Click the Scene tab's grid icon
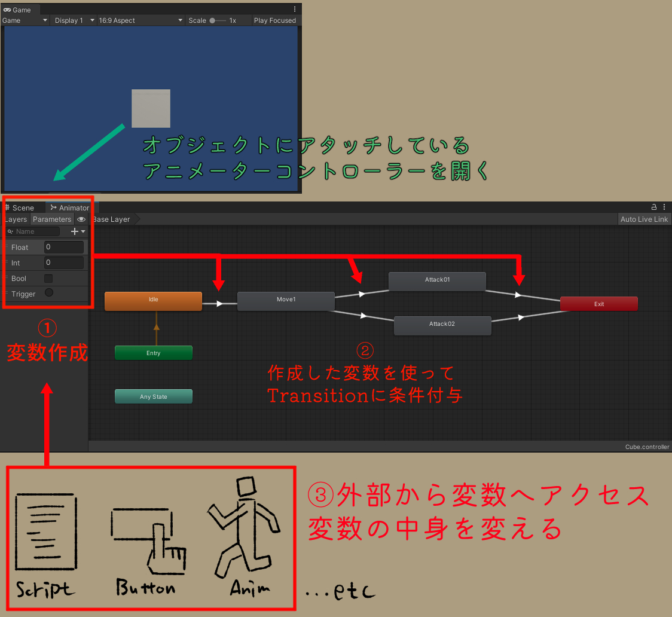The width and height of the screenshot is (672, 617). click(7, 207)
